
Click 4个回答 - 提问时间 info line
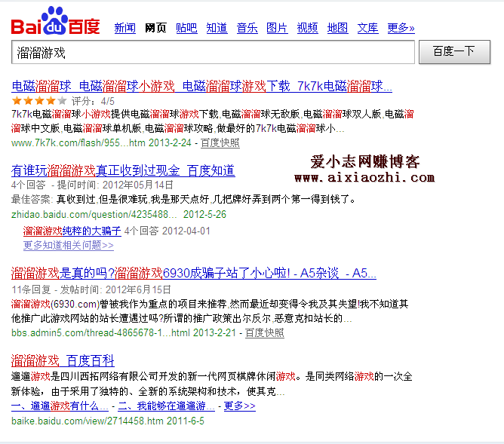pyautogui.click(x=92, y=185)
